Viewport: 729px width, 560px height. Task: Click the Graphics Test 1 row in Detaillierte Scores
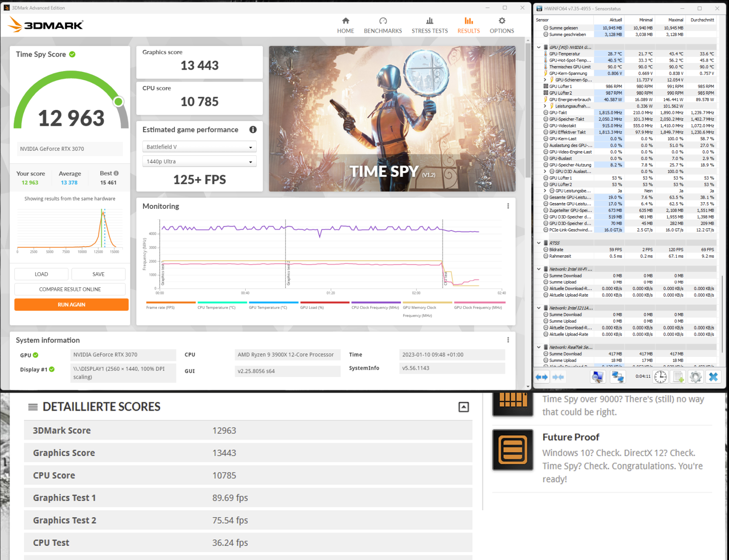(x=248, y=498)
